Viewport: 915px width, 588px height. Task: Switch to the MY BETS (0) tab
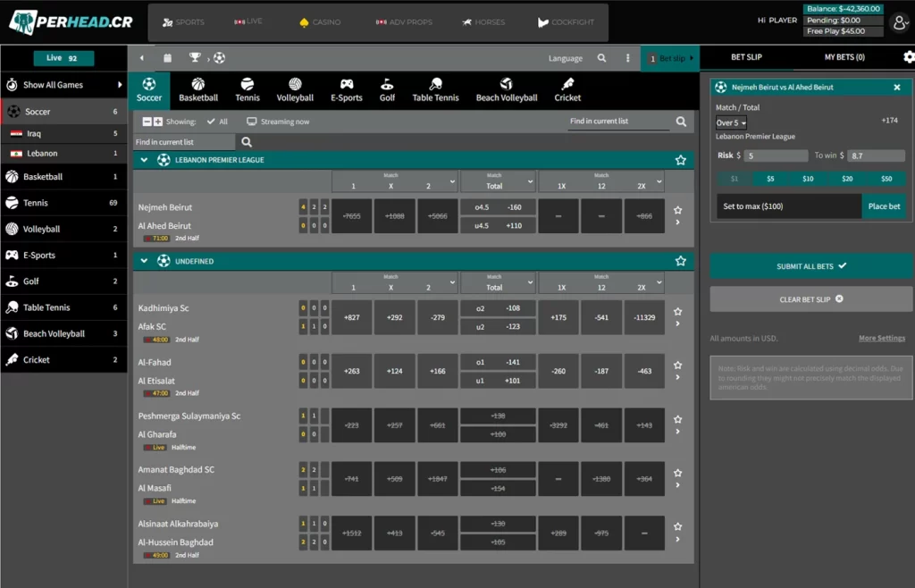pos(844,57)
